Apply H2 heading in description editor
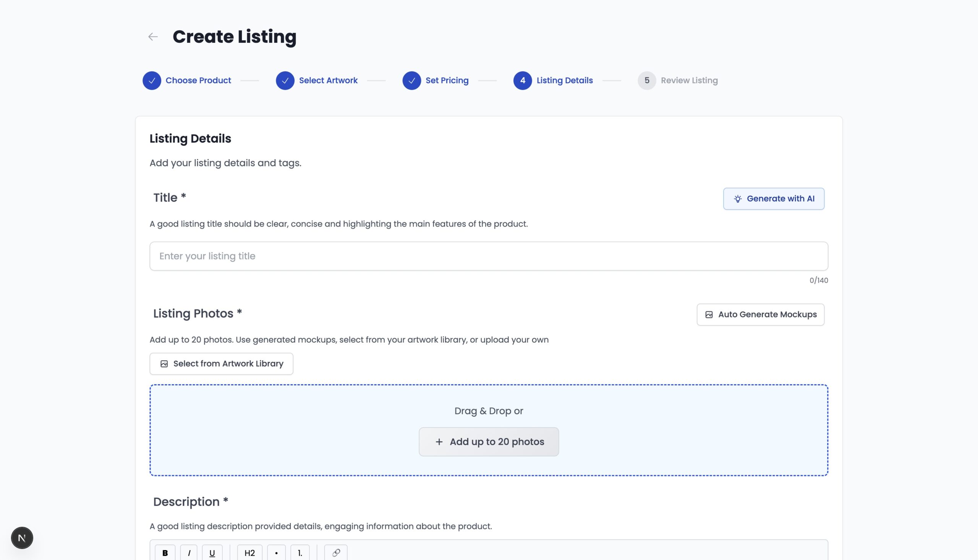The height and width of the screenshot is (560, 978). pos(249,553)
